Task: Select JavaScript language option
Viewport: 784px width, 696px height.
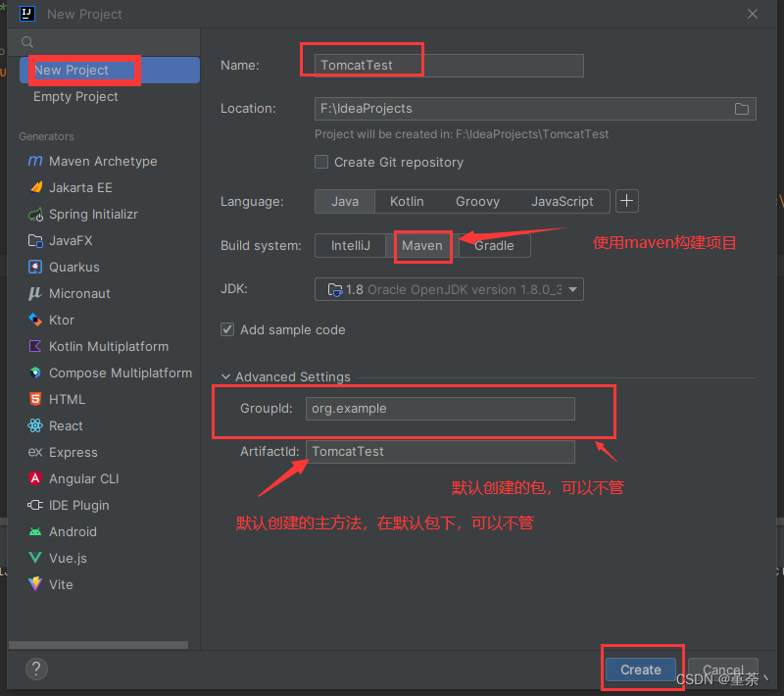Action: coord(562,202)
